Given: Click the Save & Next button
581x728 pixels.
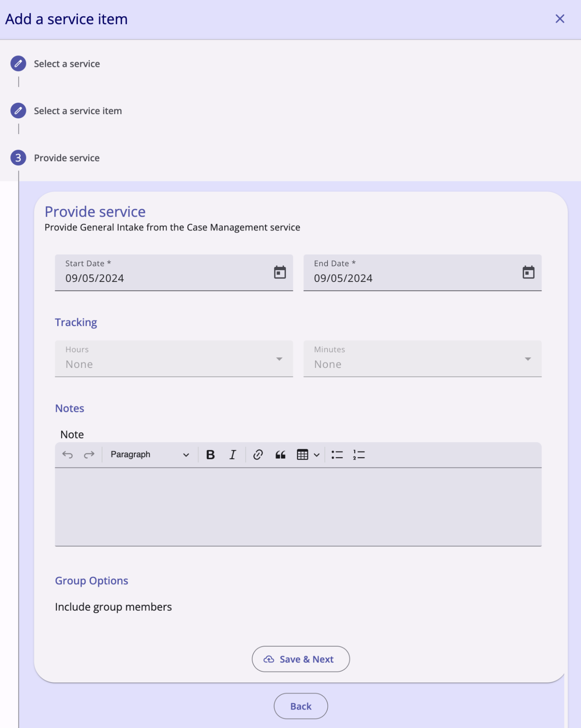Looking at the screenshot, I should coord(301,659).
